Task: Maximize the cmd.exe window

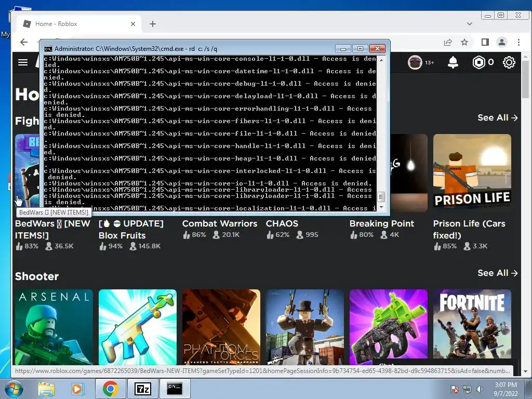Action: pos(361,48)
